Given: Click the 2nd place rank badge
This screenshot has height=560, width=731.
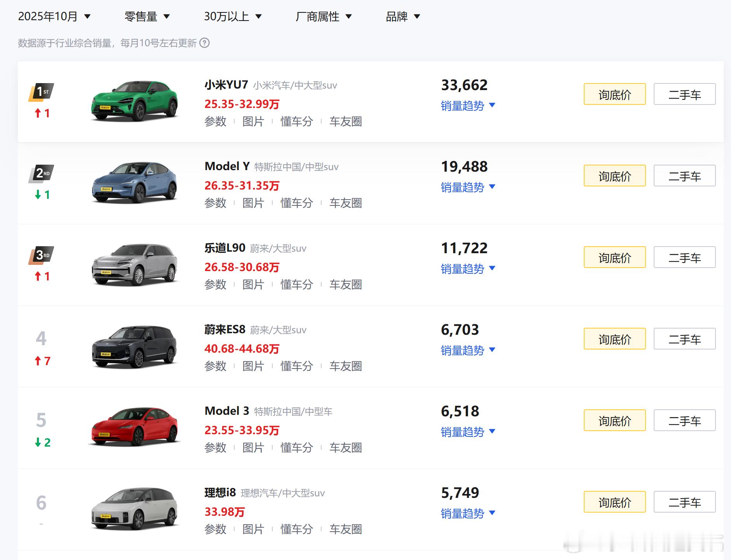Looking at the screenshot, I should pyautogui.click(x=41, y=174).
